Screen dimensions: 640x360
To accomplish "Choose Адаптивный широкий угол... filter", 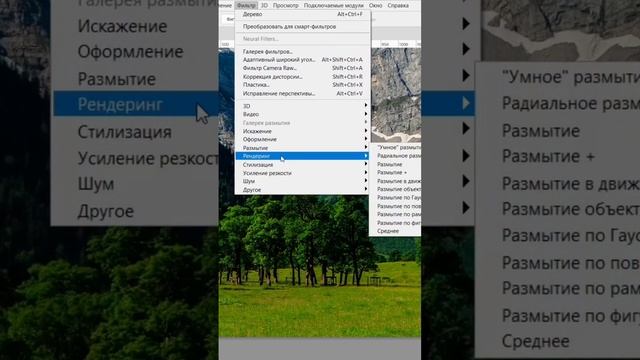I will pyautogui.click(x=302, y=60).
